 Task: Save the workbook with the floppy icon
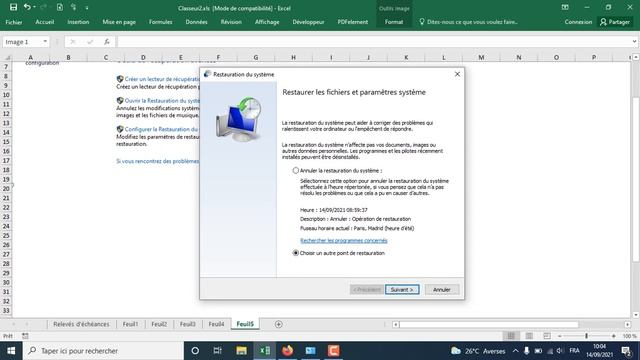tap(13, 7)
